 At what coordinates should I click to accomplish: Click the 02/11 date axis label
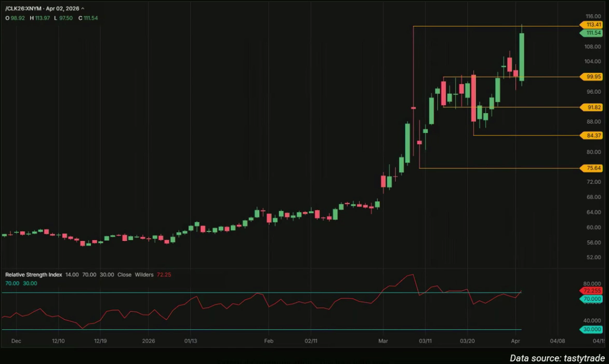tap(311, 341)
